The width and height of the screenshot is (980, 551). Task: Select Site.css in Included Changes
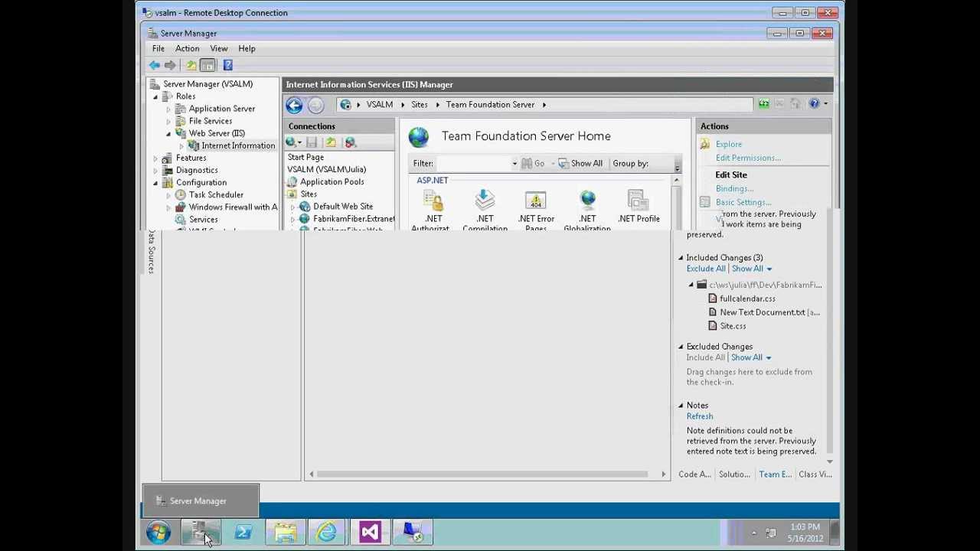[x=733, y=326]
